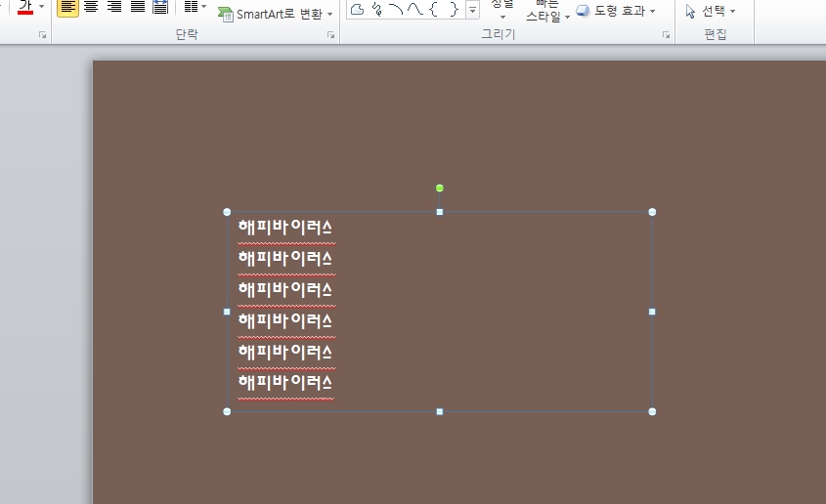The image size is (826, 504).
Task: Click the first 해피바이러스 text line
Action: point(285,228)
